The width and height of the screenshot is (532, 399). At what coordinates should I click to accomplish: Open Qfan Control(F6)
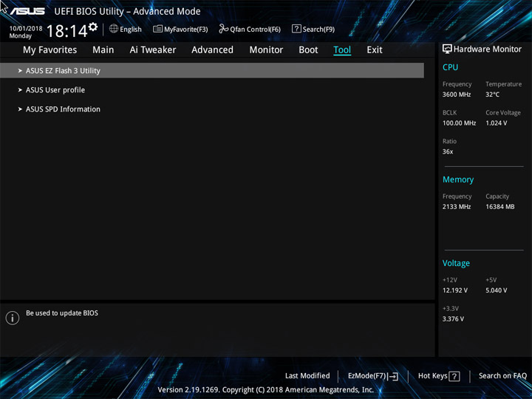click(x=255, y=29)
